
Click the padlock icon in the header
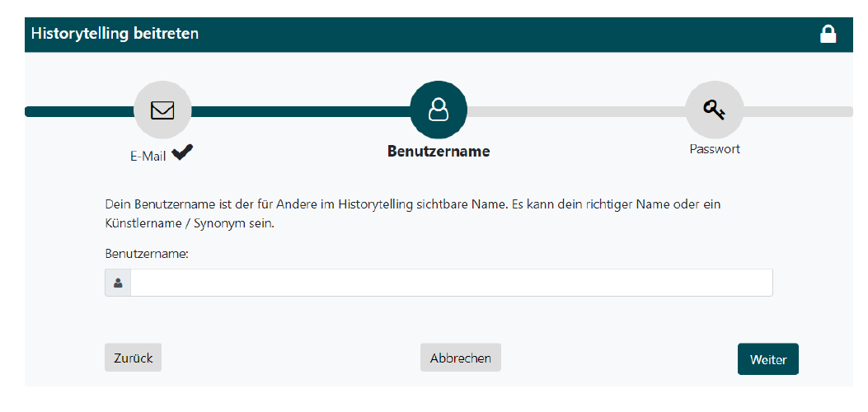tap(828, 35)
